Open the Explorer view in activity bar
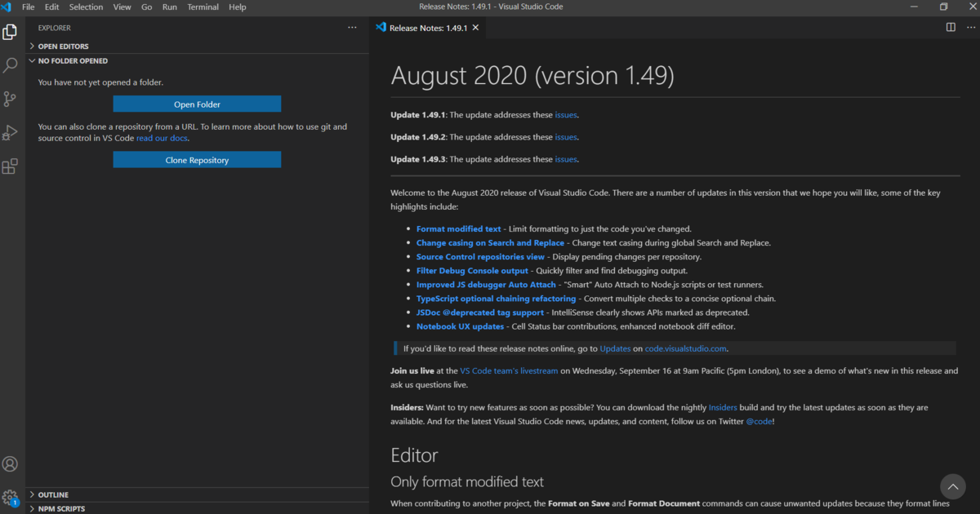 point(10,32)
